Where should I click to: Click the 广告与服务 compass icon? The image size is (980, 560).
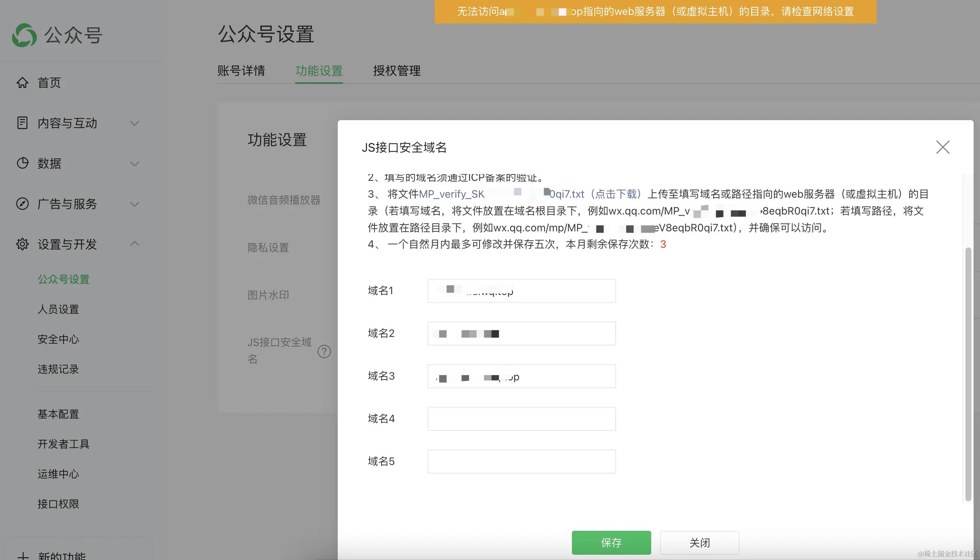point(22,204)
